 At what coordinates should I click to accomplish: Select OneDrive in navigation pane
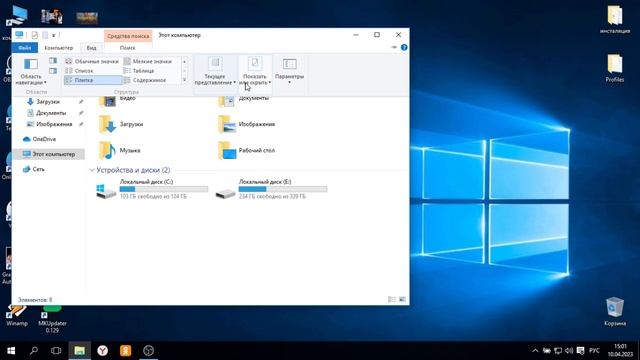point(44,139)
